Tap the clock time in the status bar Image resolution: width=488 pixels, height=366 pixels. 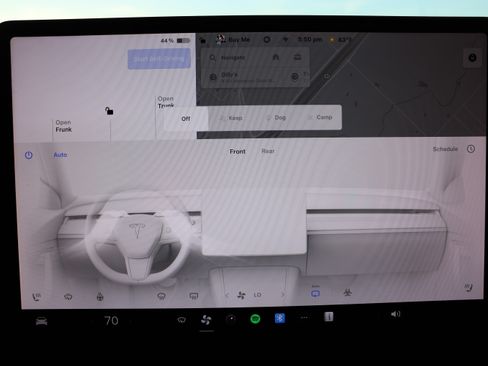coord(309,39)
